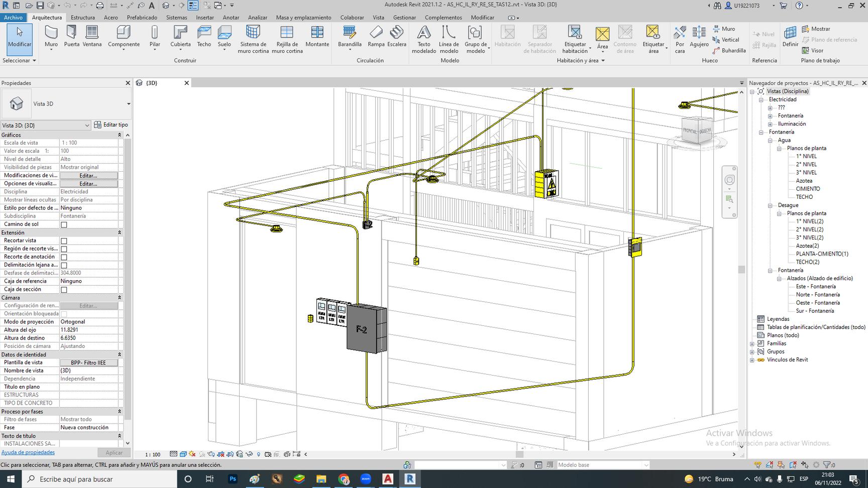Open the Insertar ribbon tab
The width and height of the screenshot is (868, 488).
205,17
